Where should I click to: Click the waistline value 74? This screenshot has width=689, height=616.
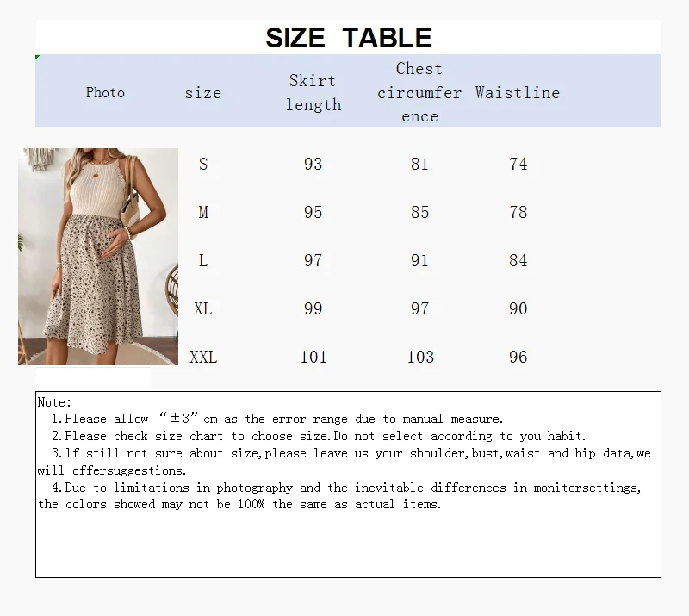pos(518,164)
